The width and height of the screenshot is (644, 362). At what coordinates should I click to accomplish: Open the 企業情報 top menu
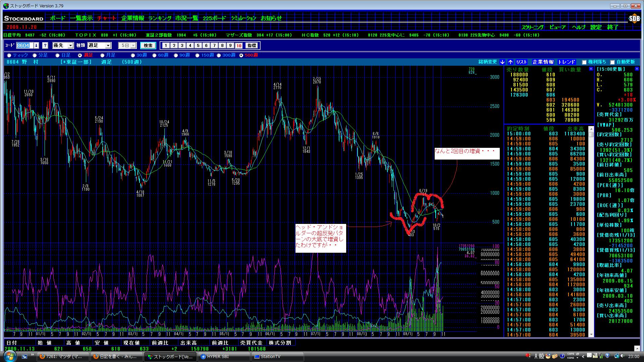click(132, 18)
